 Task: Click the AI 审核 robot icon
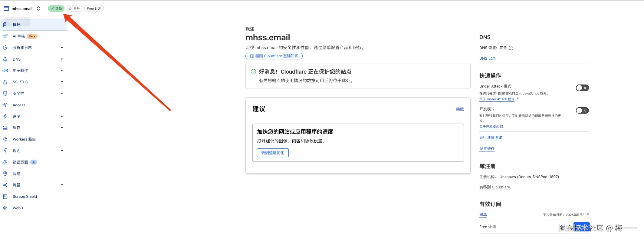tap(5, 36)
